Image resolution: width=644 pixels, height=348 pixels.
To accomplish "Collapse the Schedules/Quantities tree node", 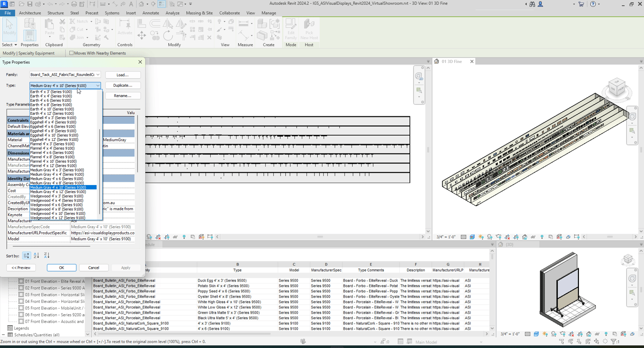I will tap(4, 335).
